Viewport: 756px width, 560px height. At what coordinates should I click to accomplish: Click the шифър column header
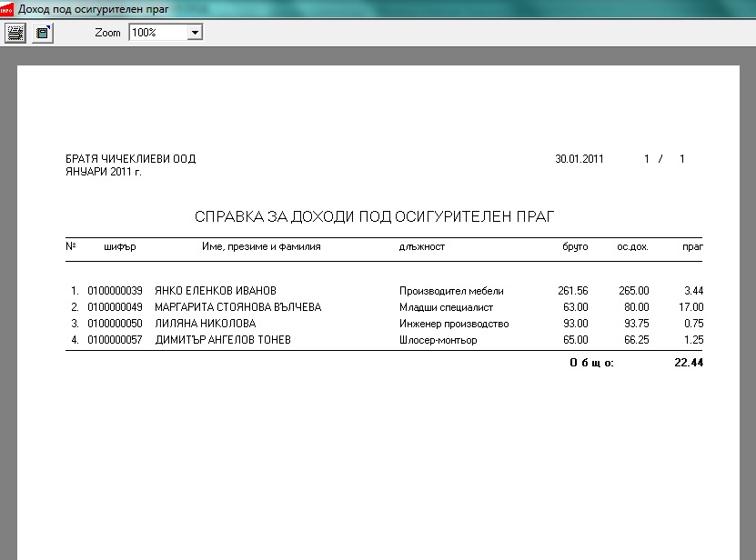pyautogui.click(x=120, y=246)
